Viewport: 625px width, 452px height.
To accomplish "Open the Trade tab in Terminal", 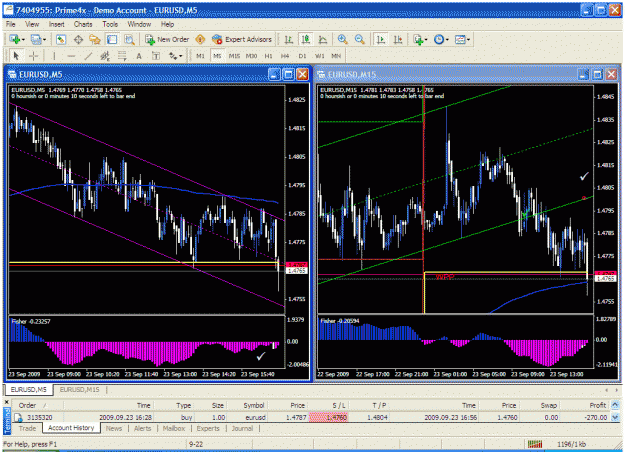I will point(27,428).
